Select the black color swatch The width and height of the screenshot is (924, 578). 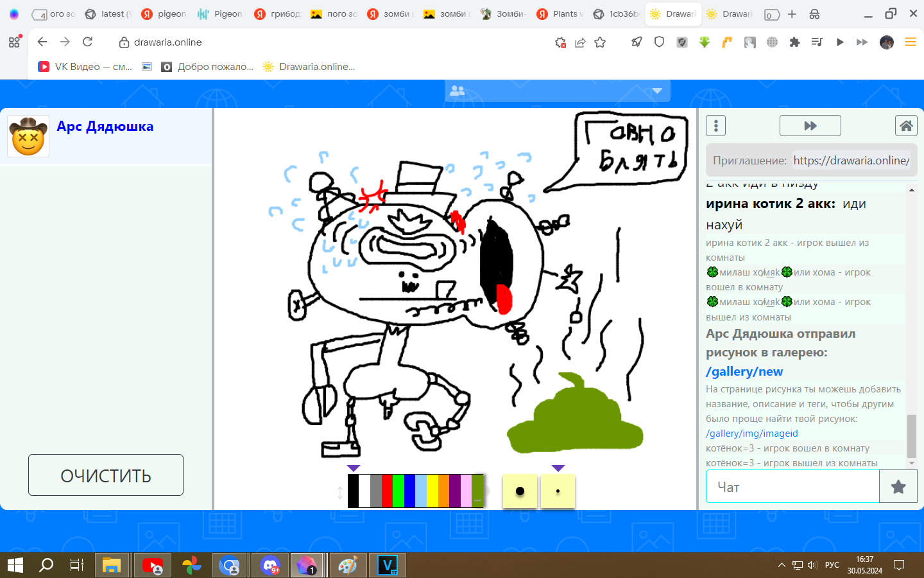(x=353, y=491)
